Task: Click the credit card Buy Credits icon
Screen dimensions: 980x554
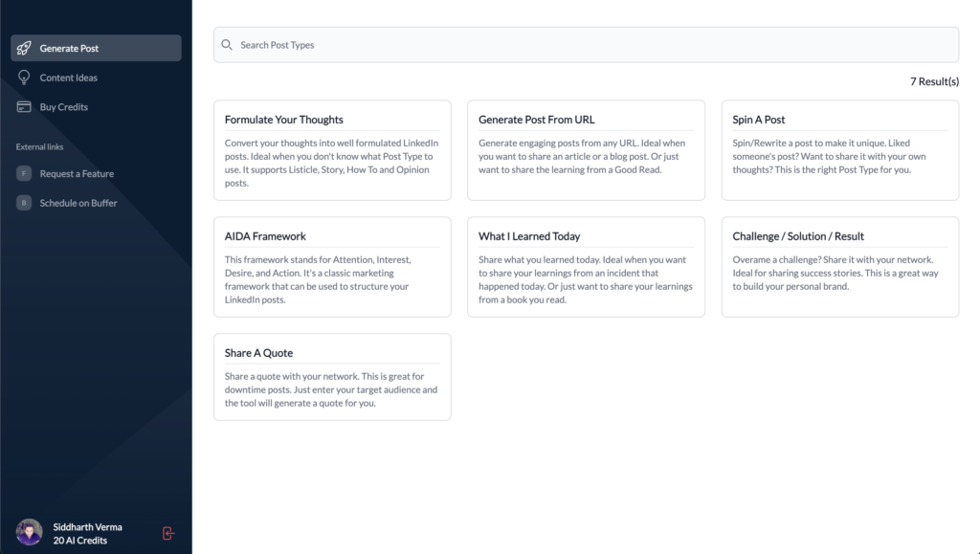Action: [24, 107]
